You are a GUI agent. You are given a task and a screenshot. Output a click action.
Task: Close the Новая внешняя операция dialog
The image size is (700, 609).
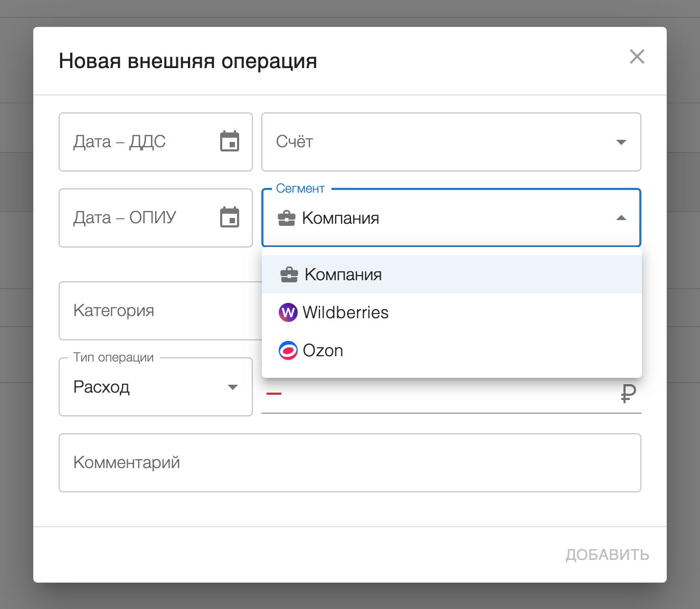637,56
